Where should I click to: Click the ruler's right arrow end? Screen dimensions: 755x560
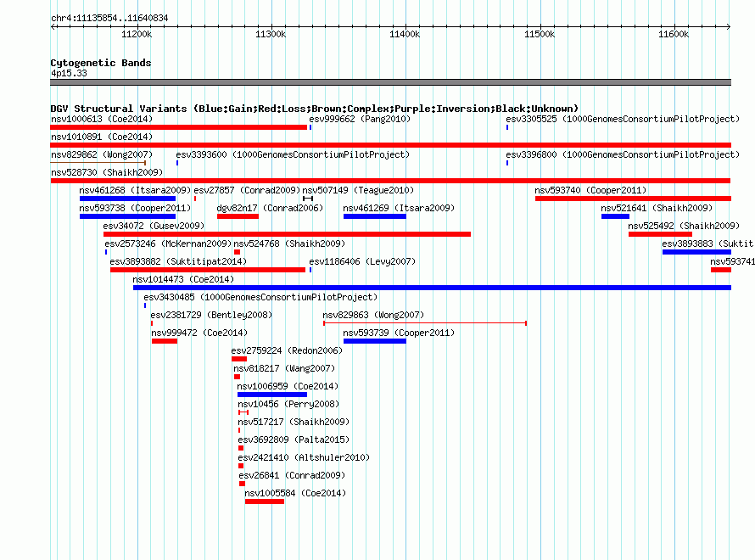pyautogui.click(x=729, y=26)
